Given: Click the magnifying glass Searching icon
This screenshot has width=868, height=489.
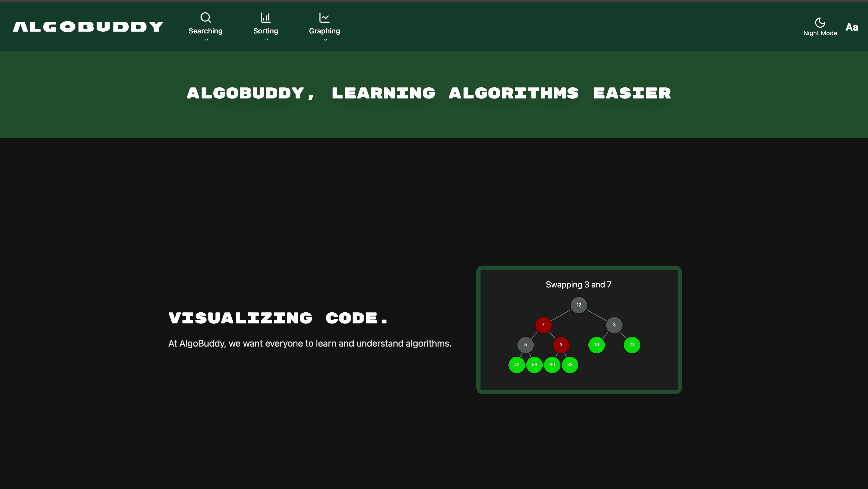Looking at the screenshot, I should pyautogui.click(x=205, y=17).
